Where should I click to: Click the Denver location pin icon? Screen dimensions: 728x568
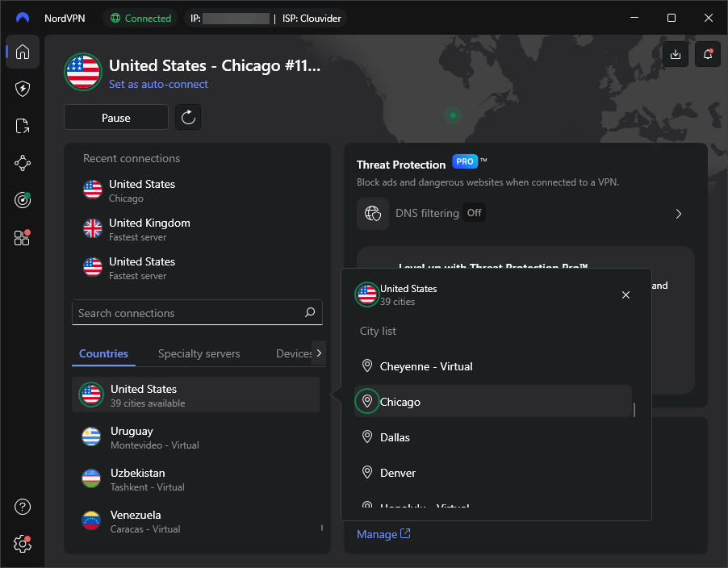click(x=367, y=473)
